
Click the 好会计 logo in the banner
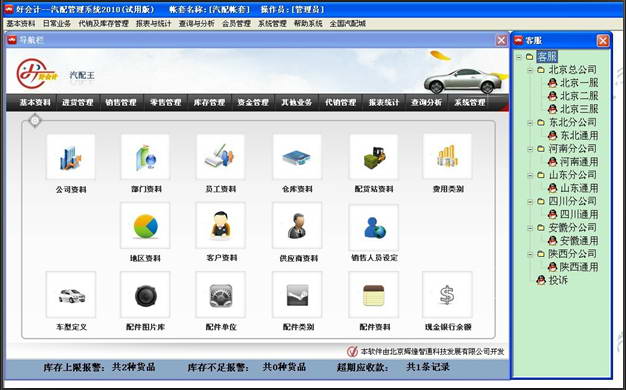(38, 74)
